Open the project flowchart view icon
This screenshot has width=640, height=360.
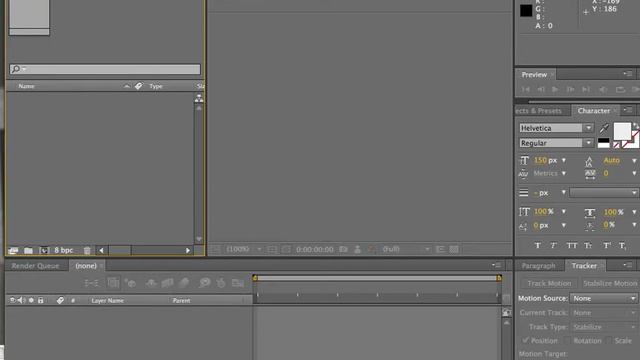[199, 98]
